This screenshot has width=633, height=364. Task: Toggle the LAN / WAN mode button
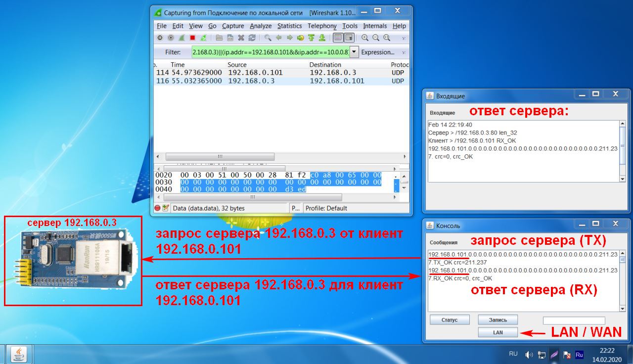(x=497, y=332)
